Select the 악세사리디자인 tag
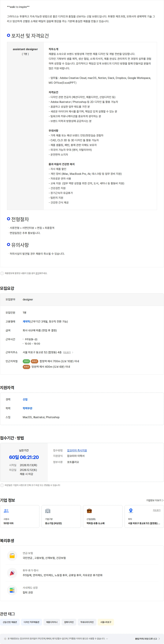Viewport: 164px width, 644px height. (87, 622)
